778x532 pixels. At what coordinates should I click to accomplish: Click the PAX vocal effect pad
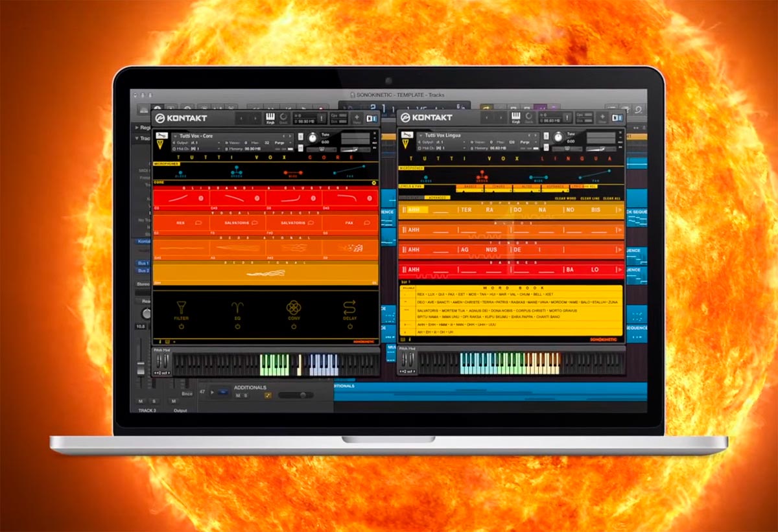(350, 222)
